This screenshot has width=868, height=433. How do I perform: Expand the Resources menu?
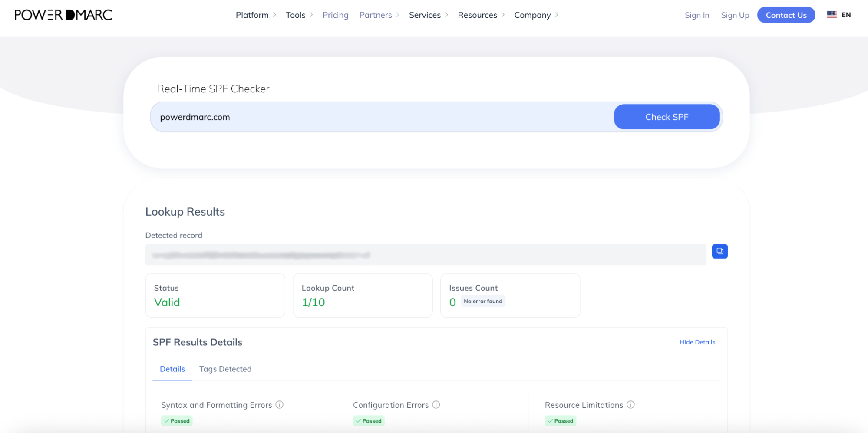click(481, 15)
